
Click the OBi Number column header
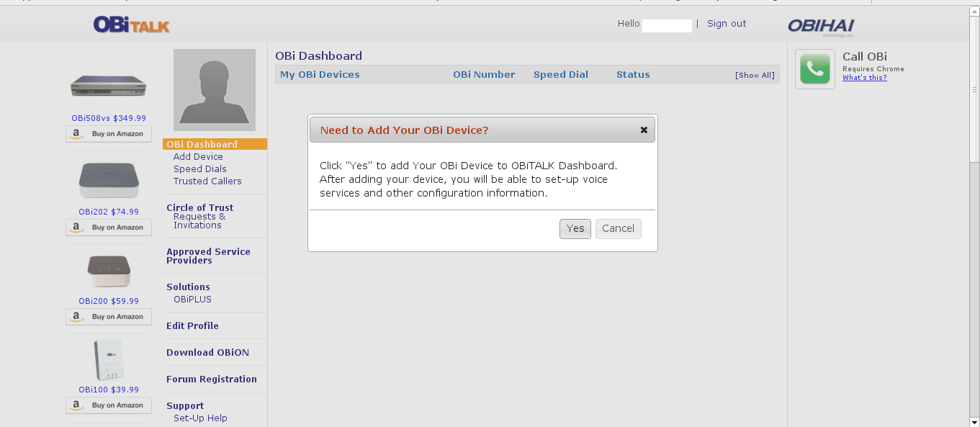point(484,75)
